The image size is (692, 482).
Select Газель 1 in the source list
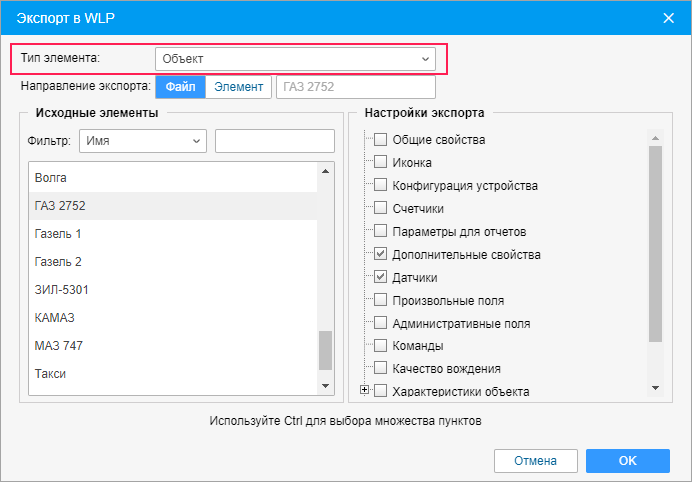coord(173,233)
